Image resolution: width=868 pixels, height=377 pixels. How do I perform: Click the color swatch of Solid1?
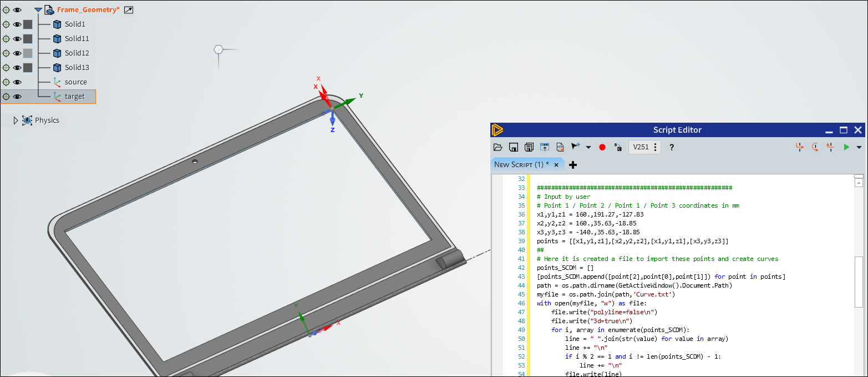[28, 24]
